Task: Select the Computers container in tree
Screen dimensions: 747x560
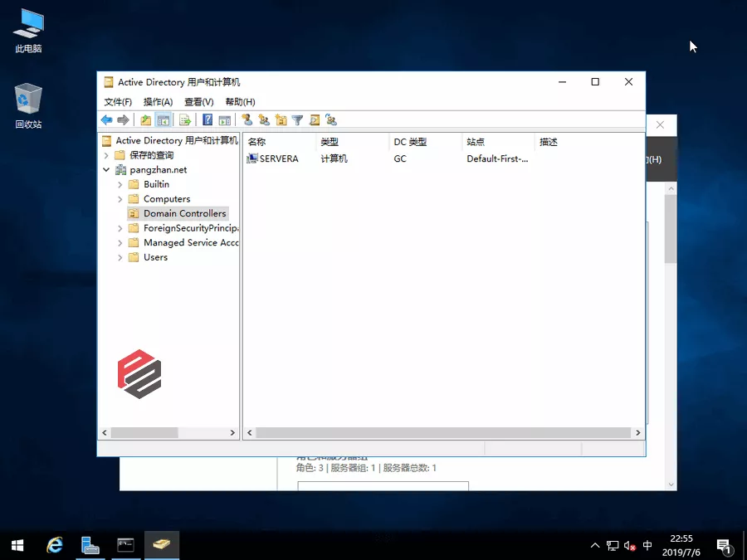Action: pyautogui.click(x=166, y=199)
